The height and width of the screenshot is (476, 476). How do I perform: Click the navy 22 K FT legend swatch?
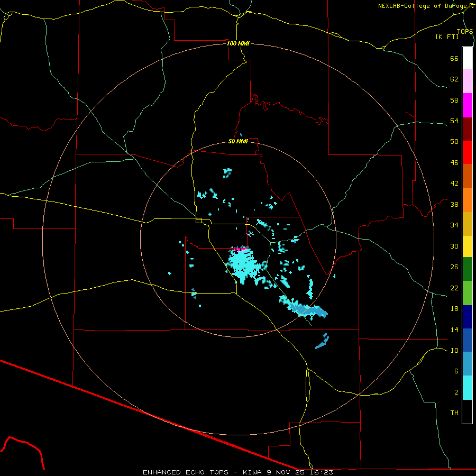click(467, 317)
